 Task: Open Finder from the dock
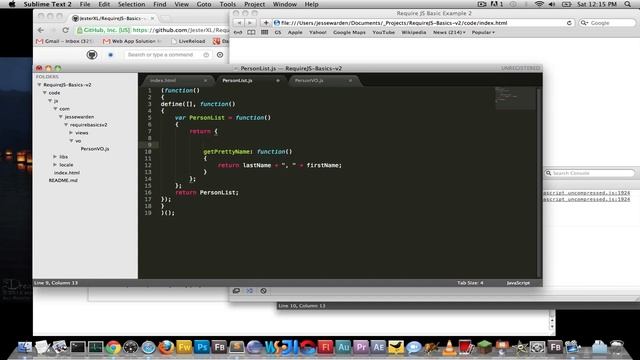tap(24, 347)
